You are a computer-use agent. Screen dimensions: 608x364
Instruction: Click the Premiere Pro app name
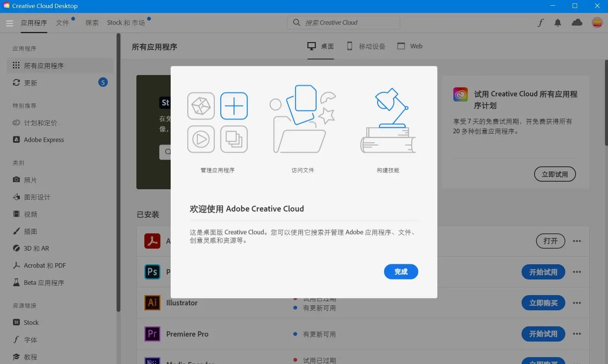pos(187,334)
